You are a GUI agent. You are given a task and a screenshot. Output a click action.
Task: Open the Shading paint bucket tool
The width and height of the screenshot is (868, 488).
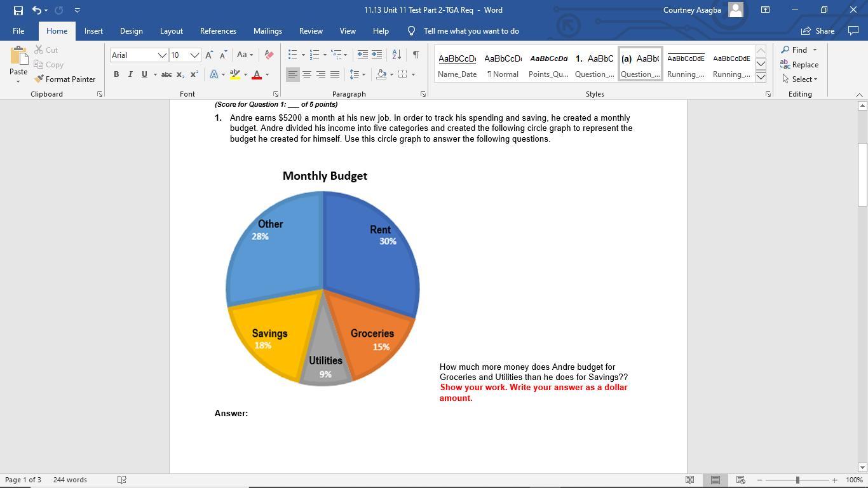pos(381,74)
